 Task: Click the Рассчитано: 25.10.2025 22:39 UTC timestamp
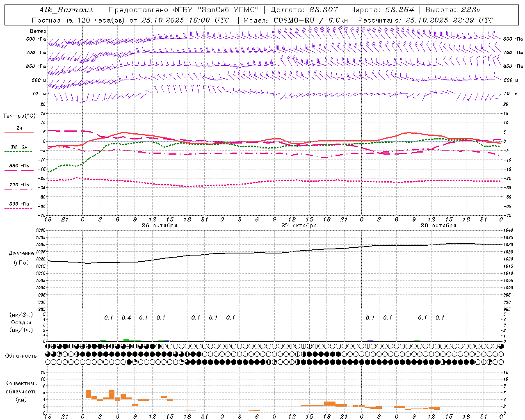426,20
